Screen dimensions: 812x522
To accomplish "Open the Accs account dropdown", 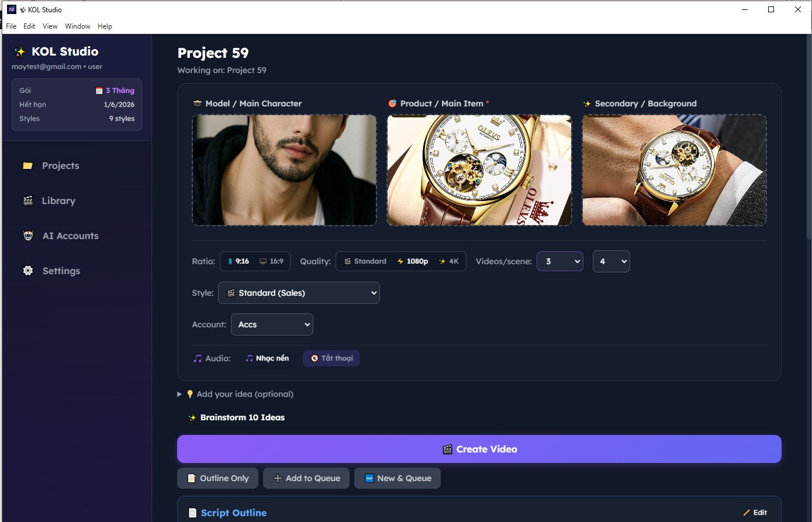I will coord(272,324).
